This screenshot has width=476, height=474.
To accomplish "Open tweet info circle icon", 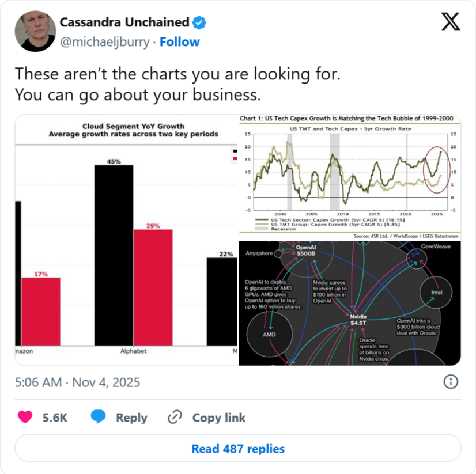I will pos(451,382).
